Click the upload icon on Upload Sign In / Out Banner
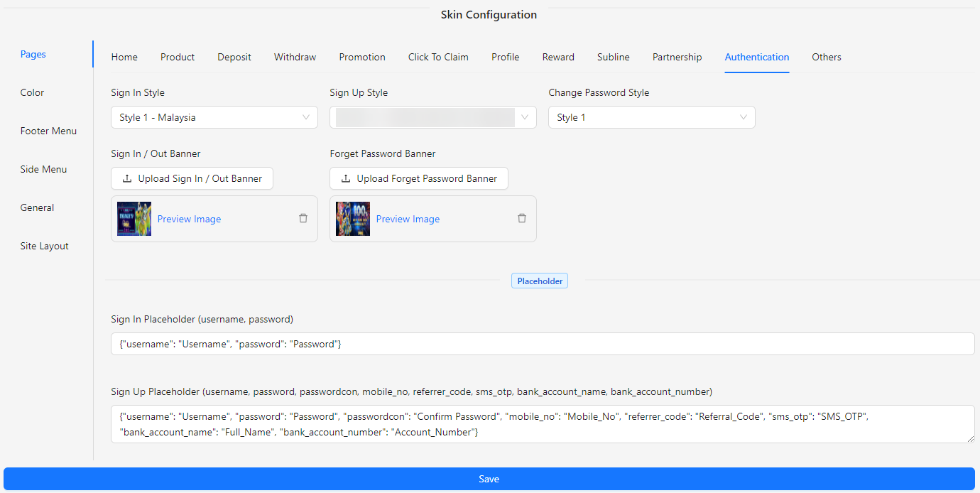980x493 pixels. 126,178
